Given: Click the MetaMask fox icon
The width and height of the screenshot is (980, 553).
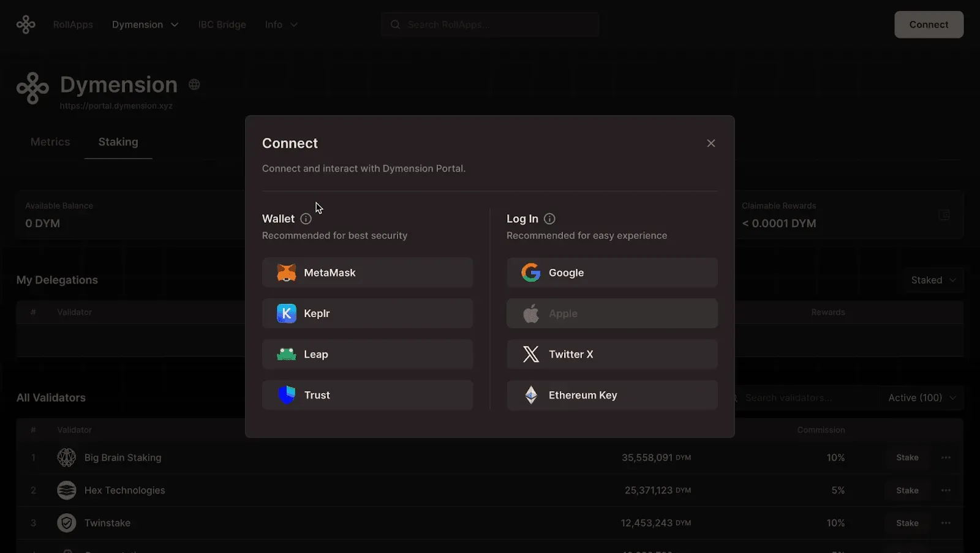Looking at the screenshot, I should (x=286, y=273).
